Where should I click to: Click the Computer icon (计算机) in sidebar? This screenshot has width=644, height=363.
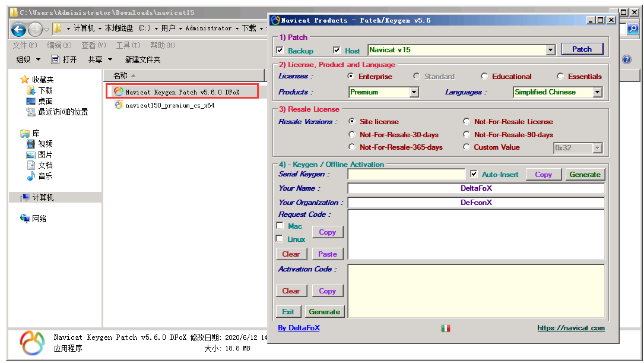[25, 197]
